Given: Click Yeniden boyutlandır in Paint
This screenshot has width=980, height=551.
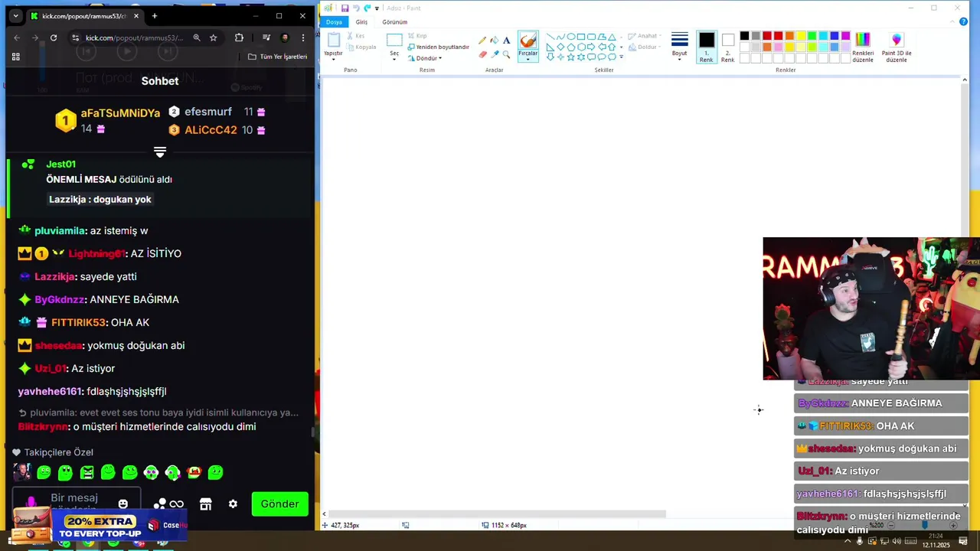Looking at the screenshot, I should pos(439,47).
